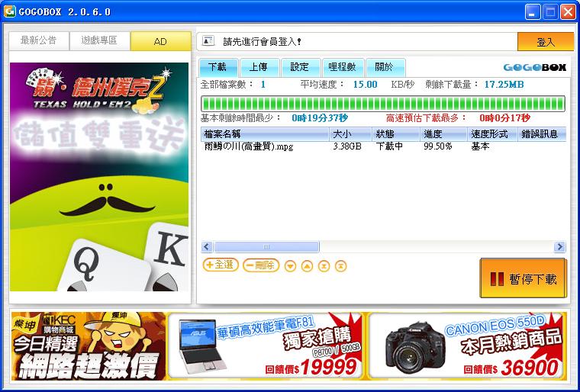Viewport: 580px width, 392px height.
Task: Click the green download progress bar
Action: (383, 104)
